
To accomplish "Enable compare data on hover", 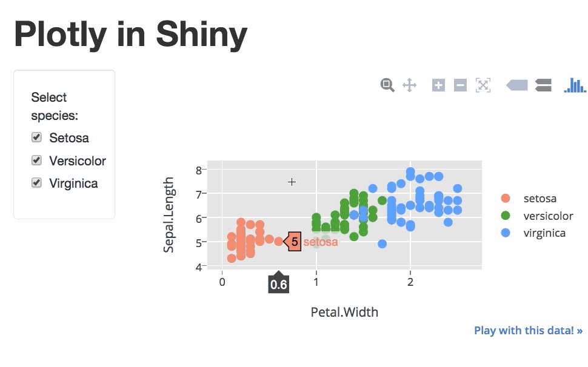I will pyautogui.click(x=543, y=85).
